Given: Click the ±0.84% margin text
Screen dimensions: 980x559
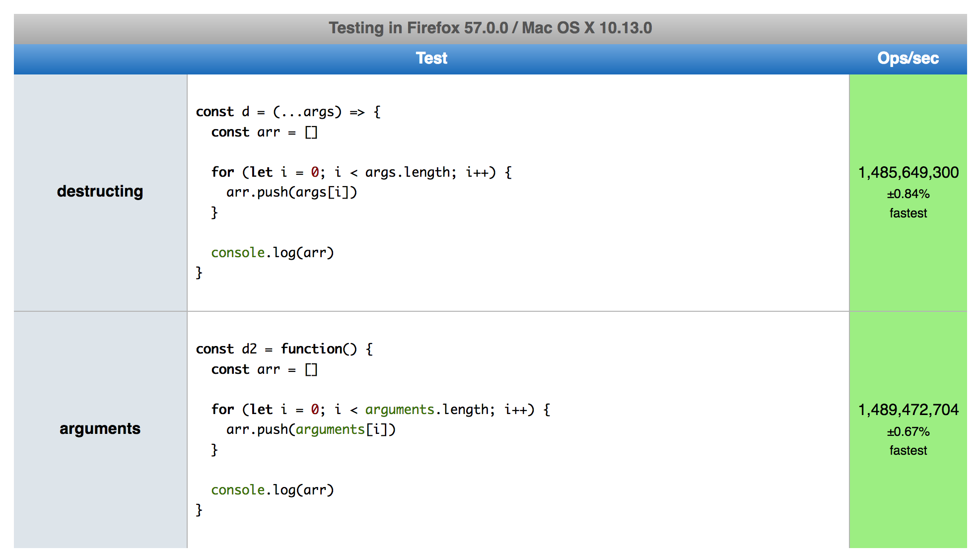Looking at the screenshot, I should (908, 194).
